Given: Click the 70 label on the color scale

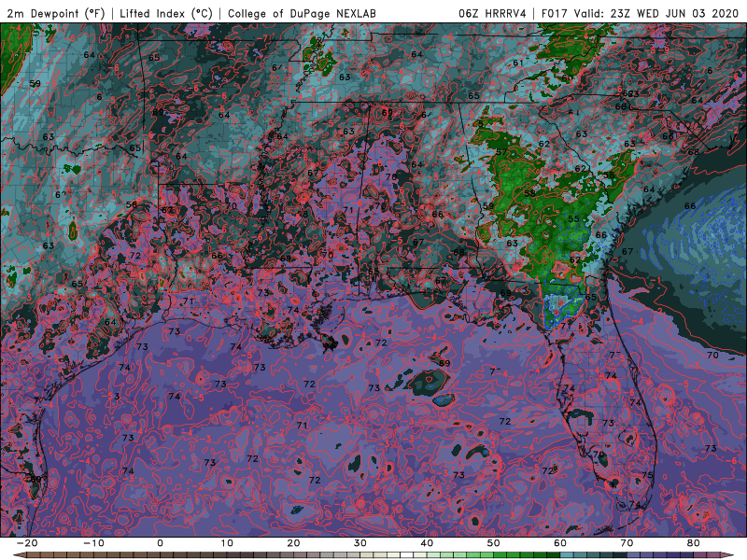Looking at the screenshot, I should coord(627,543).
